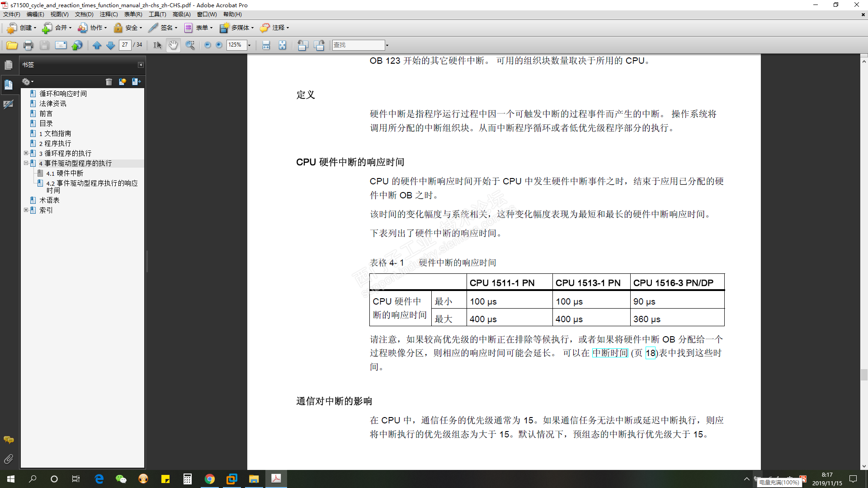Click the 查找 search field
Image resolution: width=868 pixels, height=488 pixels.
tap(358, 45)
